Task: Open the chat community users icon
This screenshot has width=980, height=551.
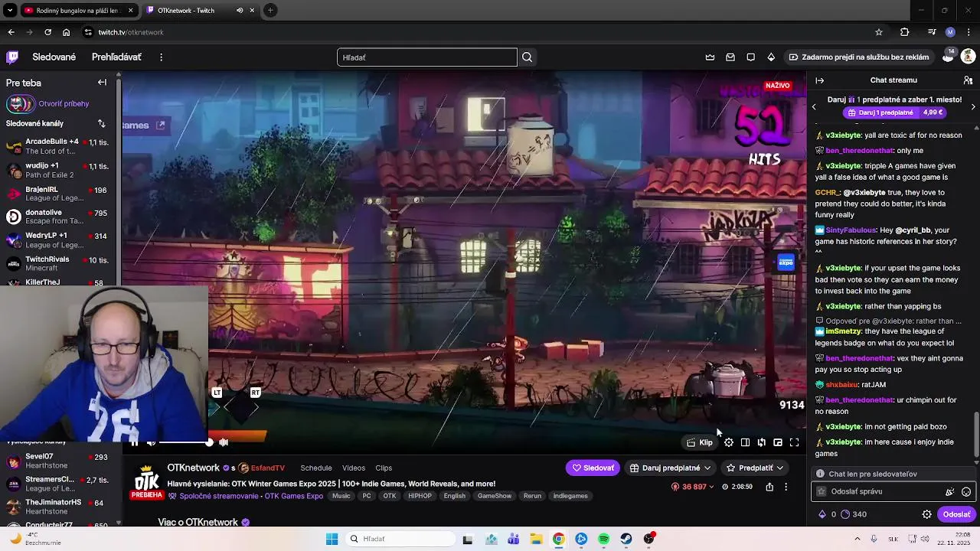Action: point(968,80)
